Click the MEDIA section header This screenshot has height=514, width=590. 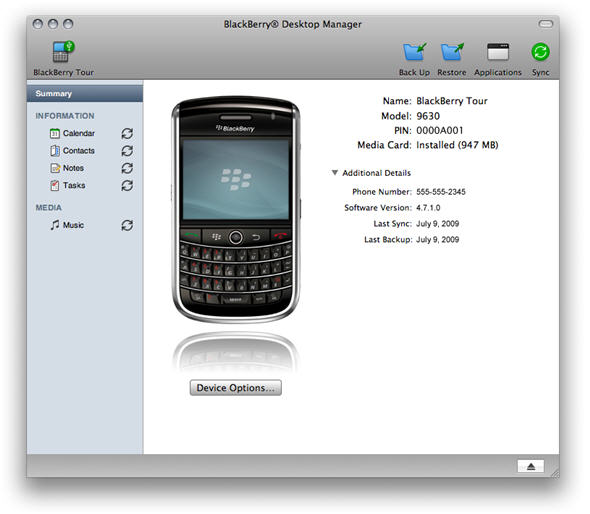click(x=49, y=208)
